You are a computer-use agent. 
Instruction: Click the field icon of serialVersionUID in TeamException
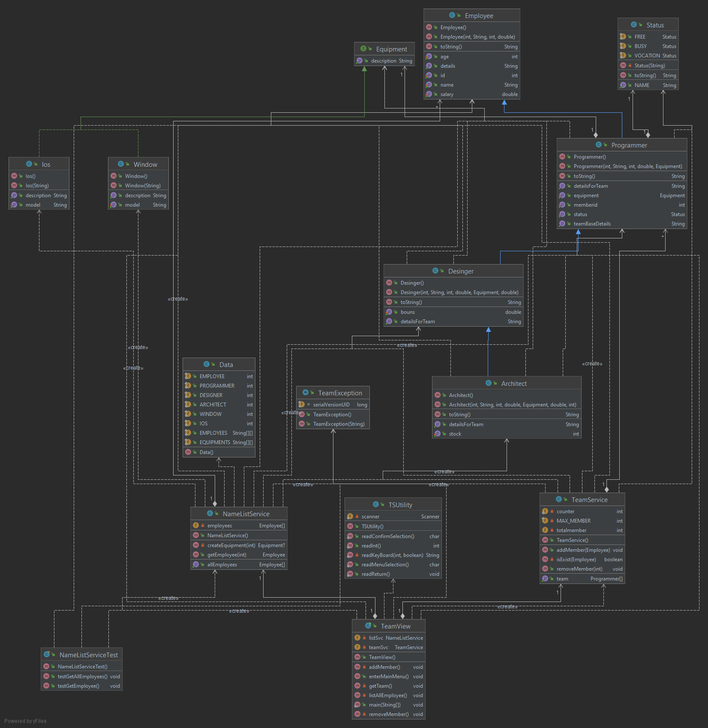(302, 404)
